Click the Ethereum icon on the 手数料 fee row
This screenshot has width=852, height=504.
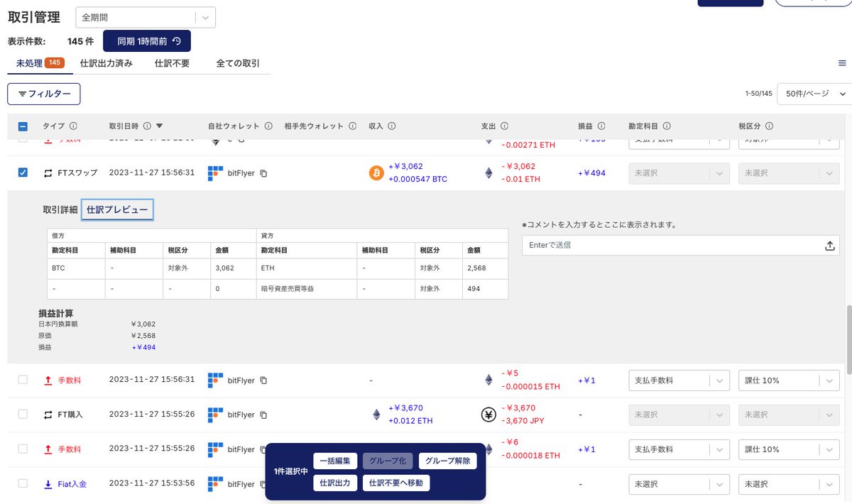(488, 379)
